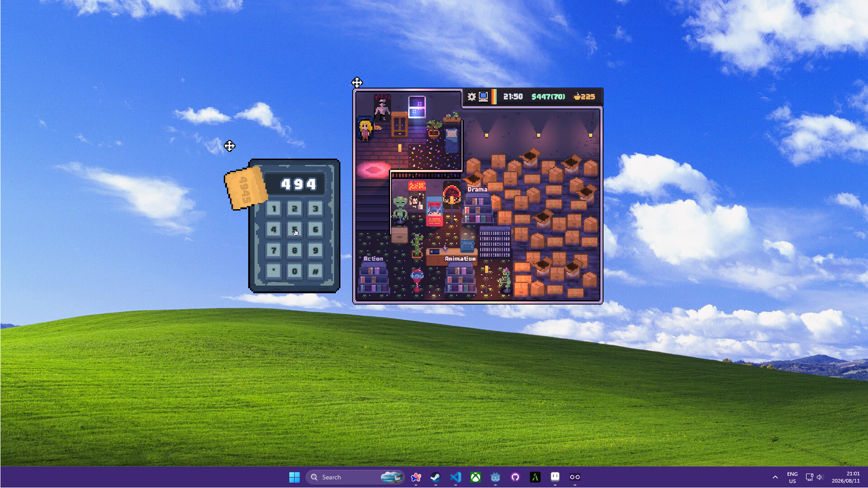The width and height of the screenshot is (868, 488).
Task: Click the move handle above the game window
Action: [357, 83]
